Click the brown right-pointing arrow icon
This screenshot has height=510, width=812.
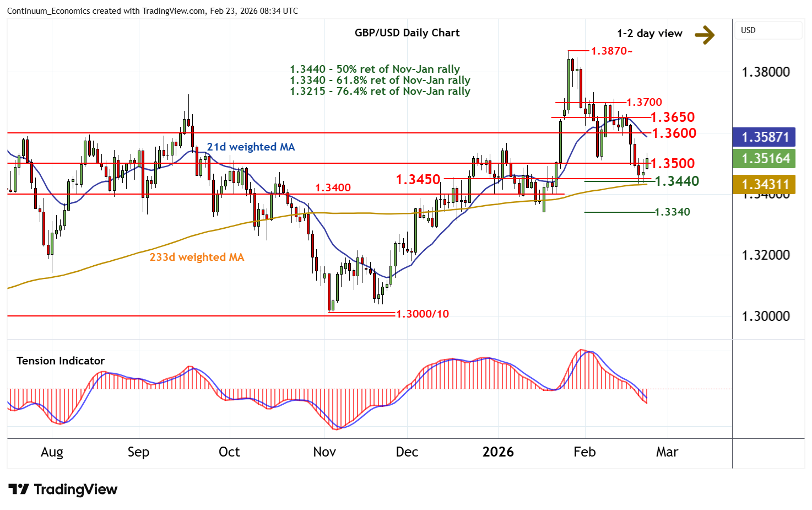click(704, 35)
